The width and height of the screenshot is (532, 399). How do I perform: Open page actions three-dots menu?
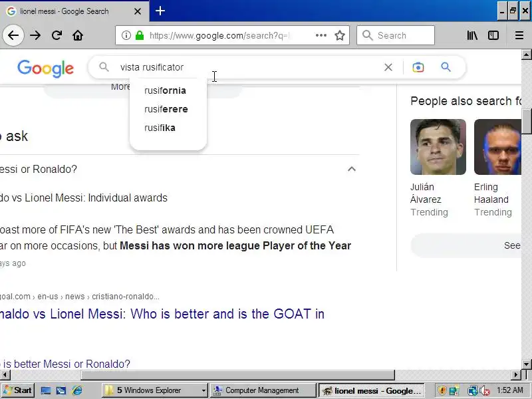[x=321, y=35]
